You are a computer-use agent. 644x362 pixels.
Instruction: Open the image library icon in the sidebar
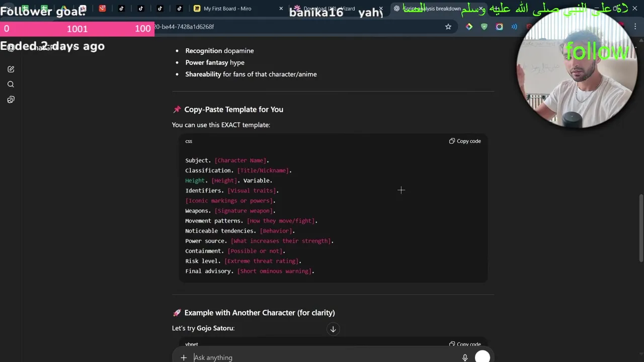11,100
